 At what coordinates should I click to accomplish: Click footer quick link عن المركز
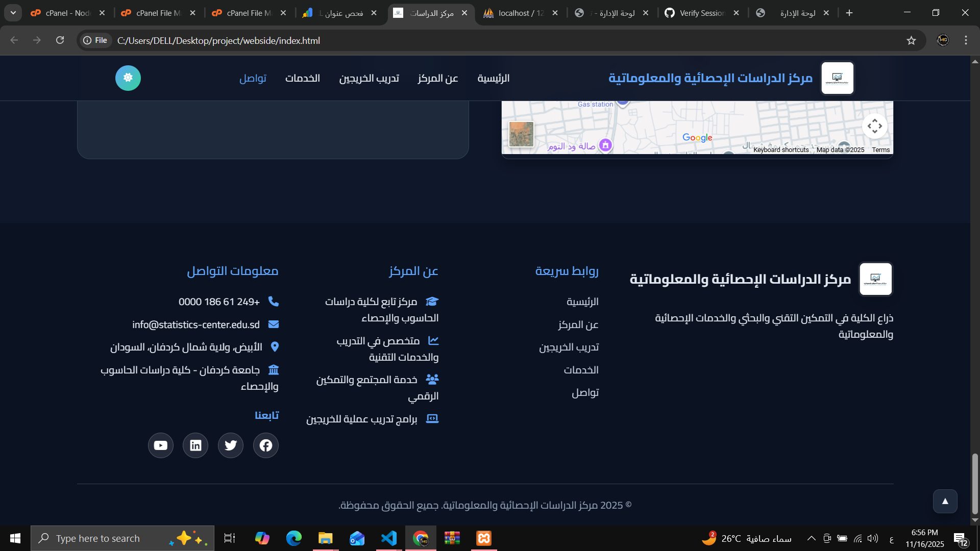(x=578, y=324)
